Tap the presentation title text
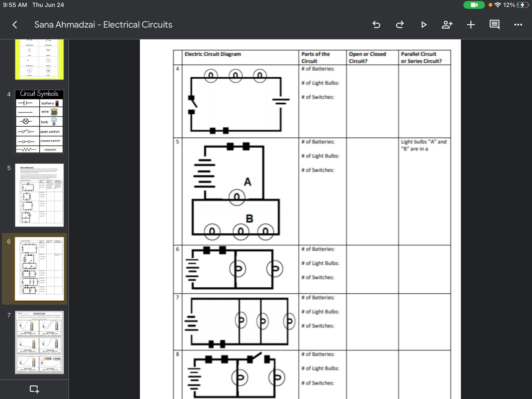The width and height of the screenshot is (532, 399). pyautogui.click(x=103, y=25)
